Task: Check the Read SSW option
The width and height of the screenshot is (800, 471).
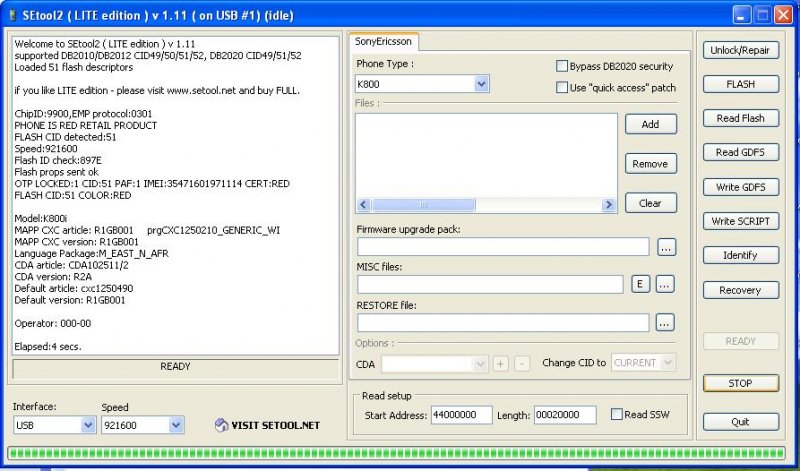Action: (616, 414)
